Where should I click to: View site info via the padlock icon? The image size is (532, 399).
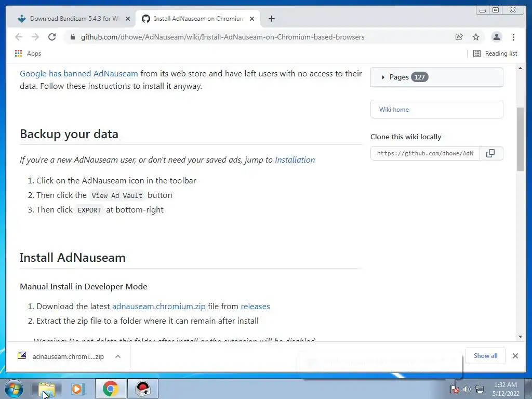click(73, 37)
